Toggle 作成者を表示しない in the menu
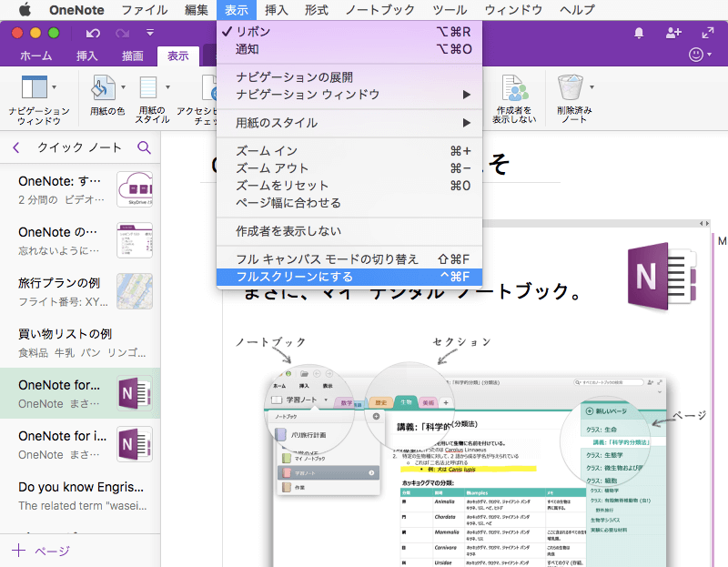The height and width of the screenshot is (567, 728). click(349, 231)
